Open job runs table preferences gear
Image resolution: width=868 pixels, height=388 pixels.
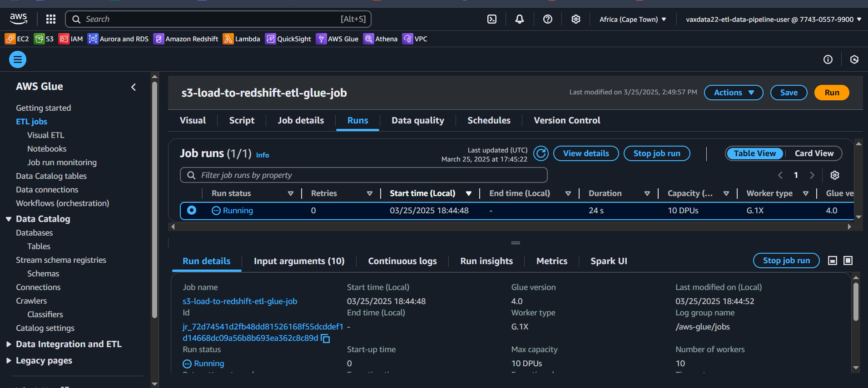[x=835, y=175]
